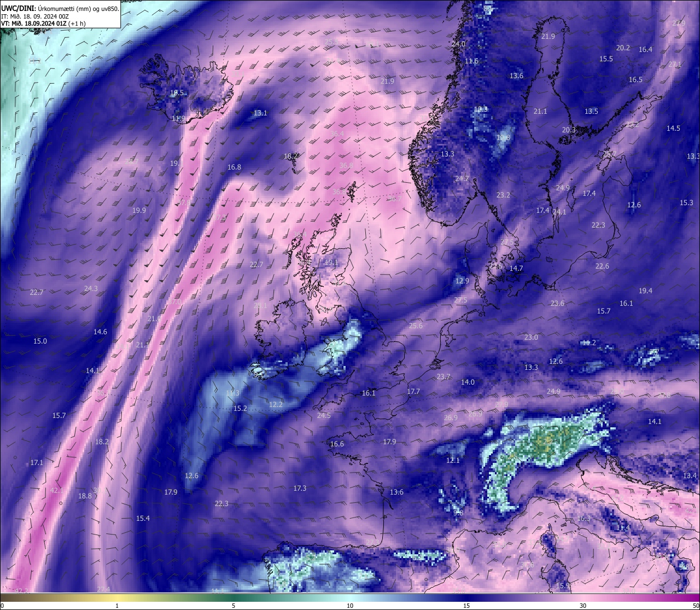Select the 20.2 value label
Screen dimensions: 700x610
623,48
